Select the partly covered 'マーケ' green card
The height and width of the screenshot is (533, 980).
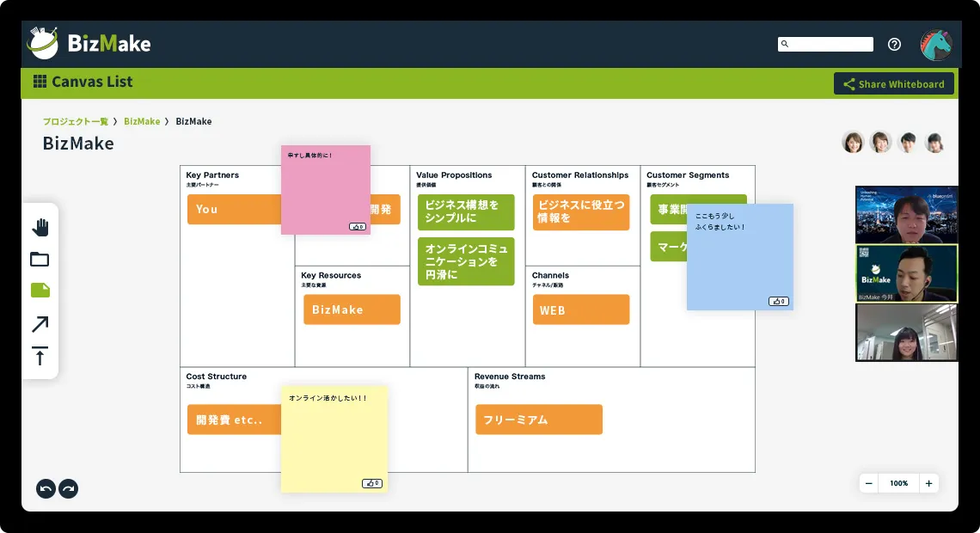pos(669,247)
